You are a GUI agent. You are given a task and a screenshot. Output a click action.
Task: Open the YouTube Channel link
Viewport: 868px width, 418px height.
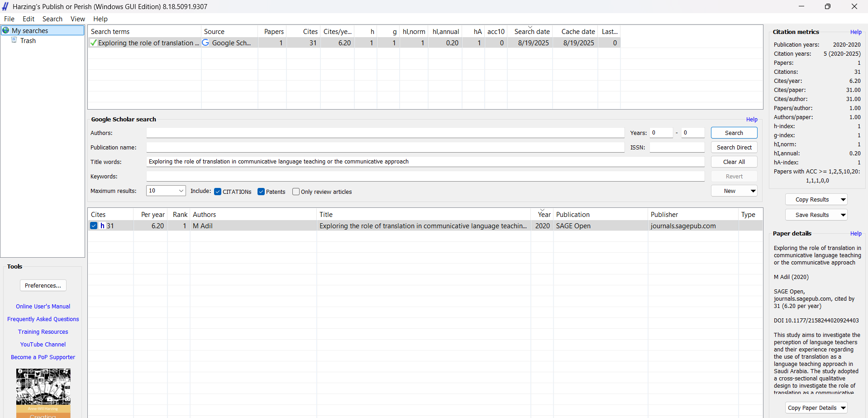coord(43,344)
